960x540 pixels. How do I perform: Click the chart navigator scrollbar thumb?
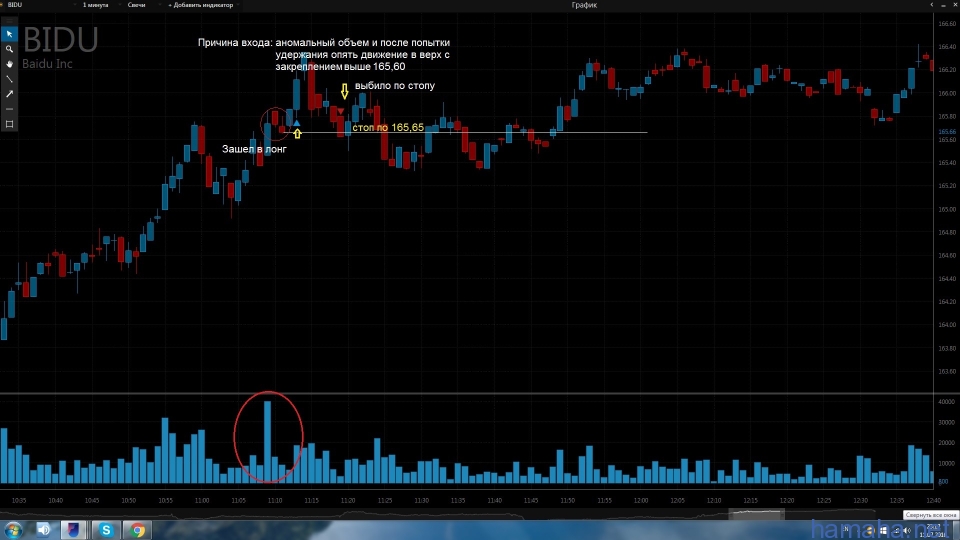coord(756,514)
